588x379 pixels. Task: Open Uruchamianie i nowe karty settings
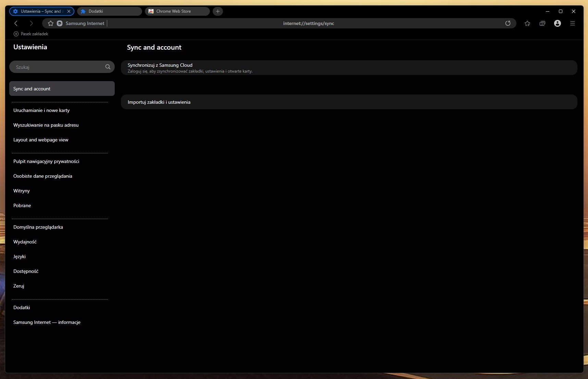tap(62, 110)
